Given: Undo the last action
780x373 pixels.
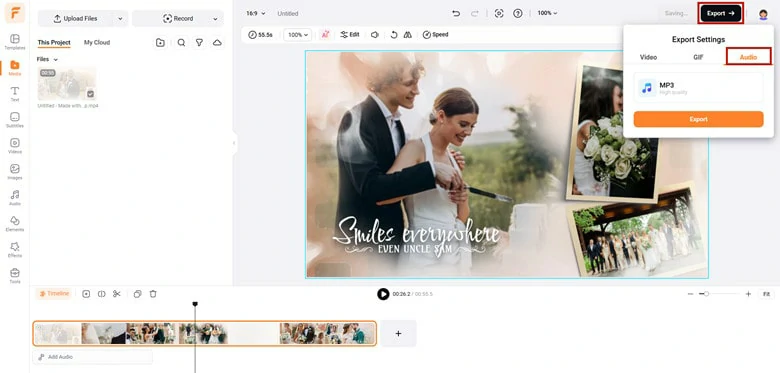Looking at the screenshot, I should pyautogui.click(x=456, y=13).
